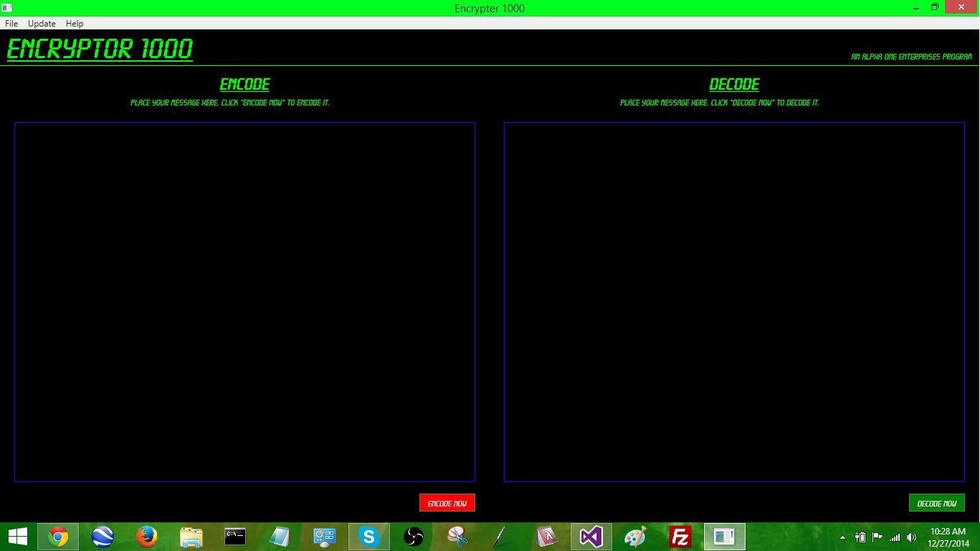
Task: Open the Update menu
Action: 41,23
